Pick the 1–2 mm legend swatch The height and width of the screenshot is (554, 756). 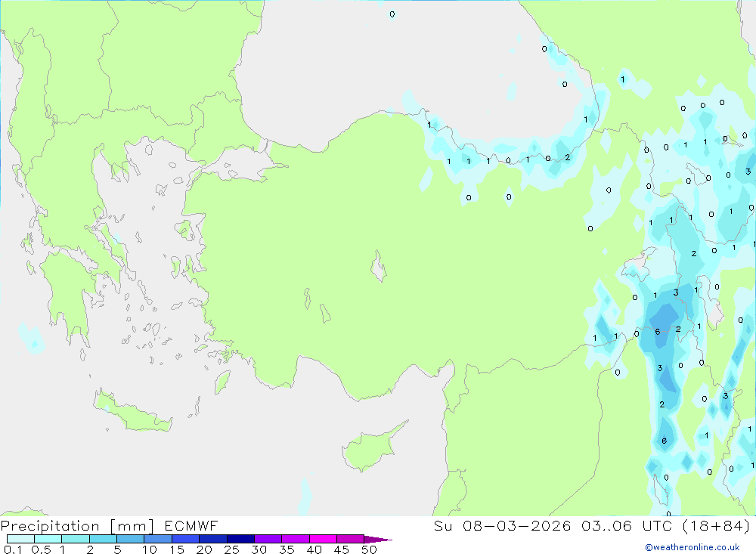76,539
